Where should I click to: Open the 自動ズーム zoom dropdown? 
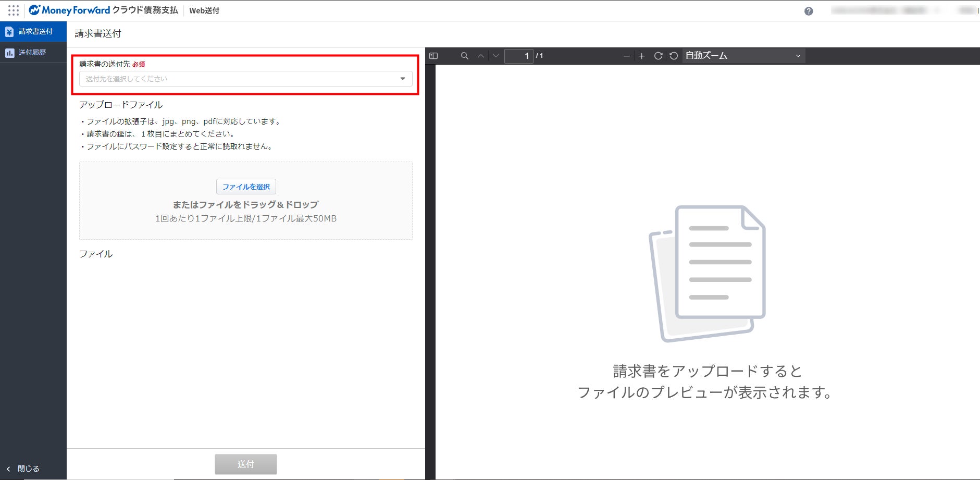pyautogui.click(x=743, y=56)
